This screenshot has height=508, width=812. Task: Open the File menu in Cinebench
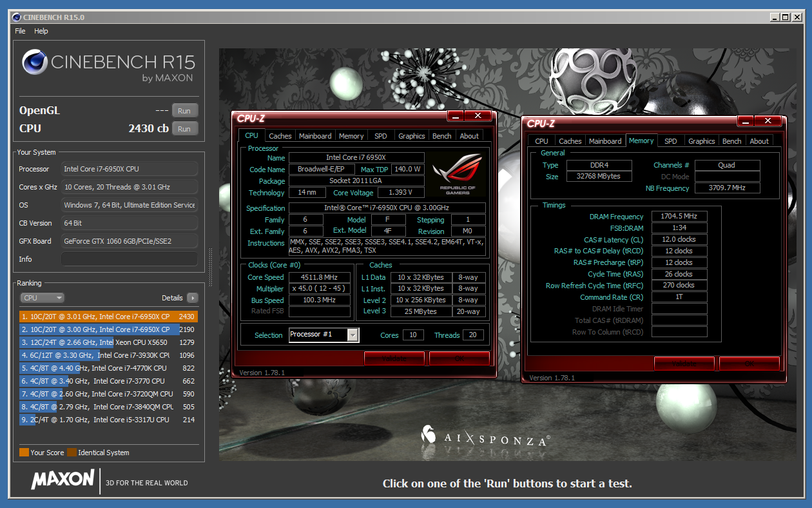(20, 31)
